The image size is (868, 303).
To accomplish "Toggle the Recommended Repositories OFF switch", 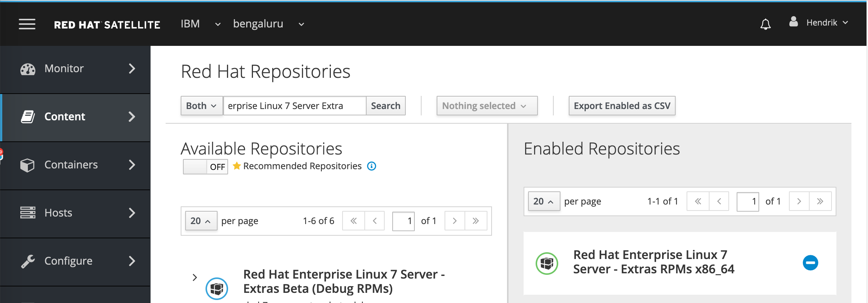I will [206, 167].
